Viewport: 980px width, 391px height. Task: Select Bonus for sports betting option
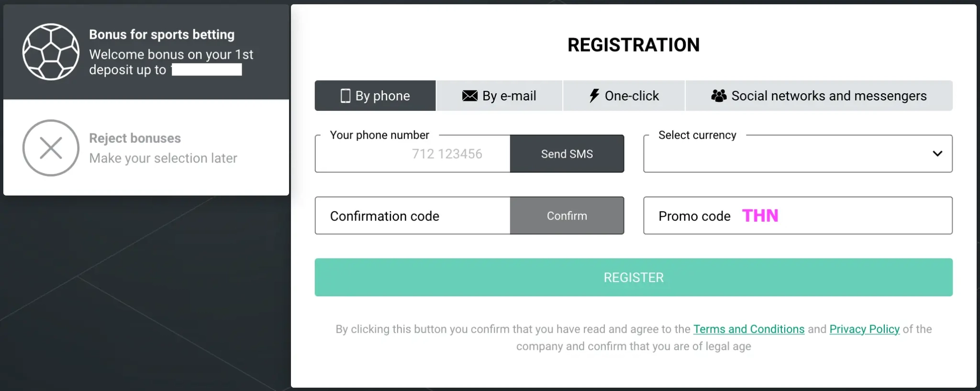[x=146, y=52]
